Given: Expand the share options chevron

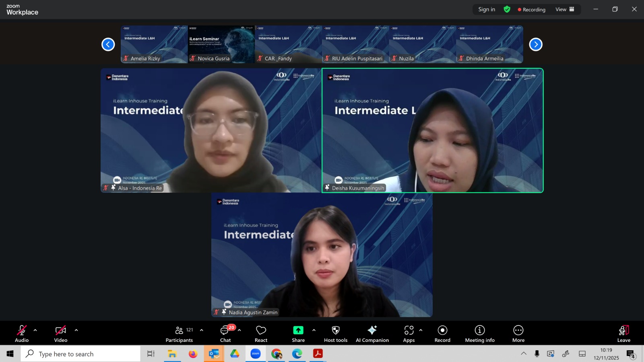Looking at the screenshot, I should point(314,330).
